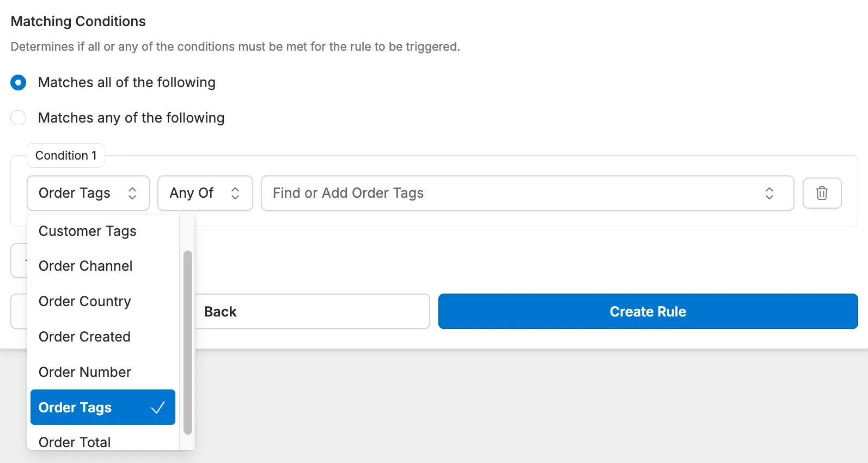
Task: Delete Condition 1 with the trash icon
Action: pos(822,193)
